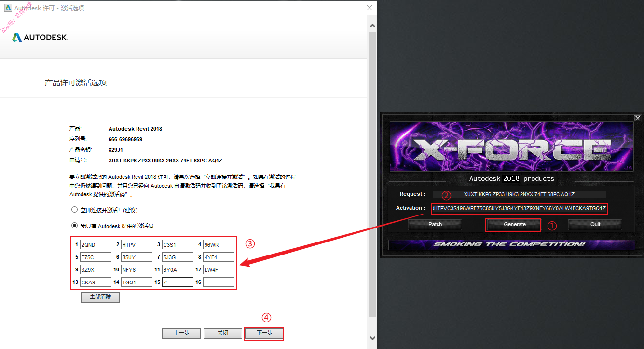644x349 pixels.
Task: Click the scrollbar down arrow in Autodesk window
Action: coord(372,338)
